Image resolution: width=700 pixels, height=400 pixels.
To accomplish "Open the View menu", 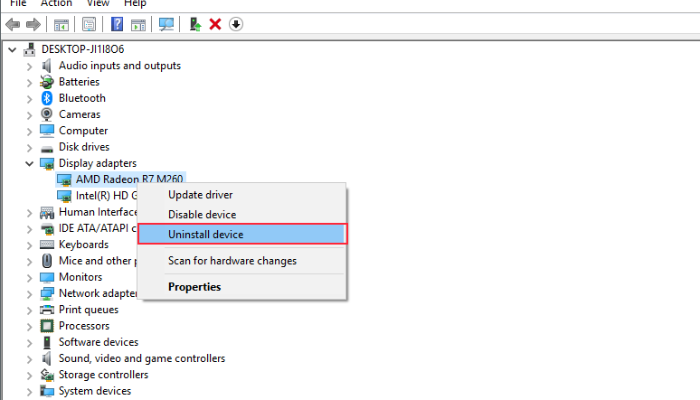I will pyautogui.click(x=98, y=4).
